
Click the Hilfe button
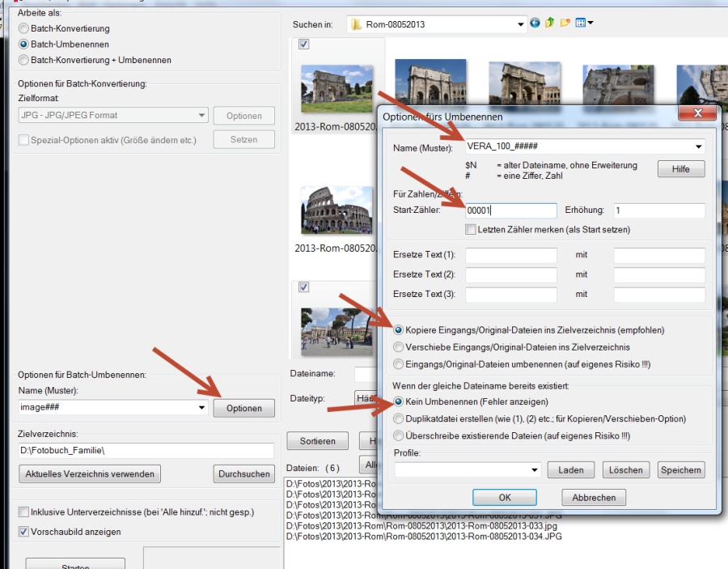[680, 169]
